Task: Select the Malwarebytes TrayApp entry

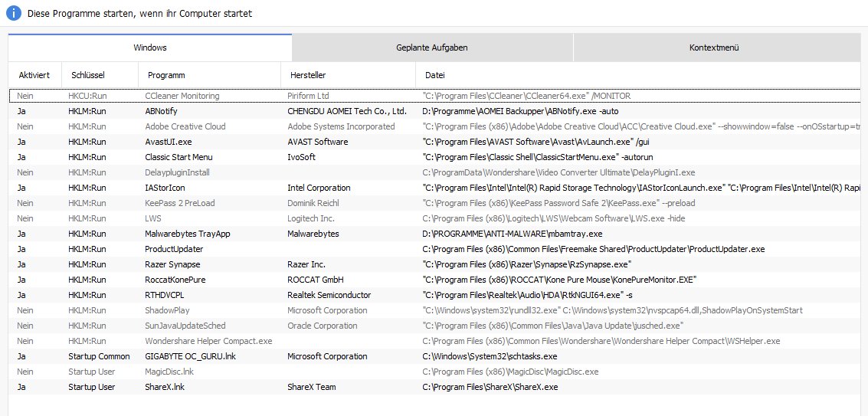Action: tap(434, 234)
